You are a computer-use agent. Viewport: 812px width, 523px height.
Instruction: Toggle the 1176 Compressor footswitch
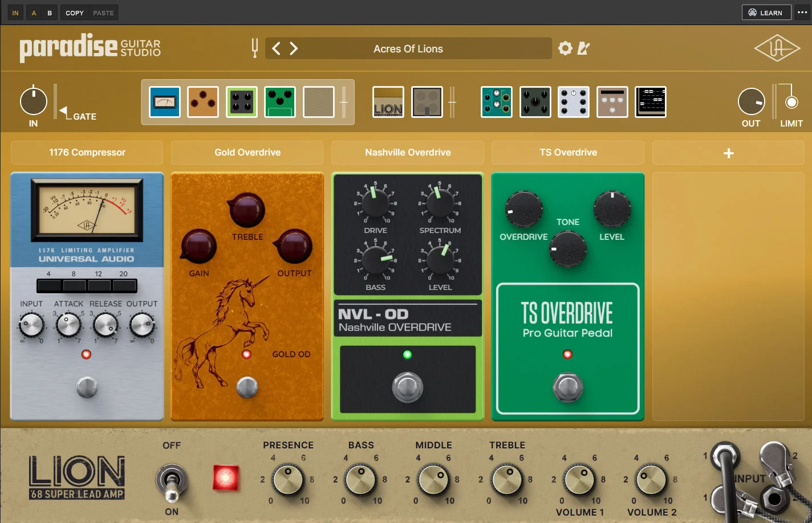click(x=87, y=387)
